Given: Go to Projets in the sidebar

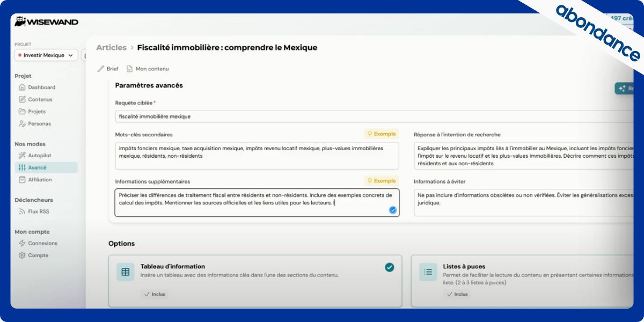Looking at the screenshot, I should tap(37, 112).
